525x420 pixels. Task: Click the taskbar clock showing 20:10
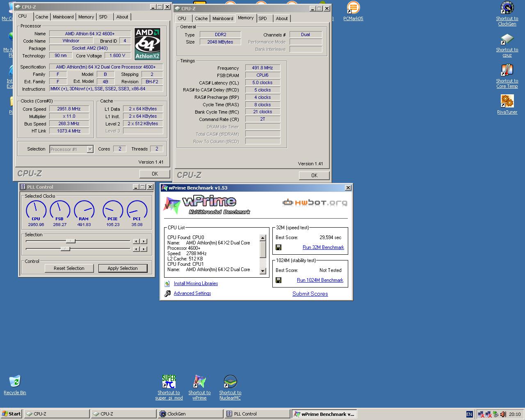(x=515, y=414)
